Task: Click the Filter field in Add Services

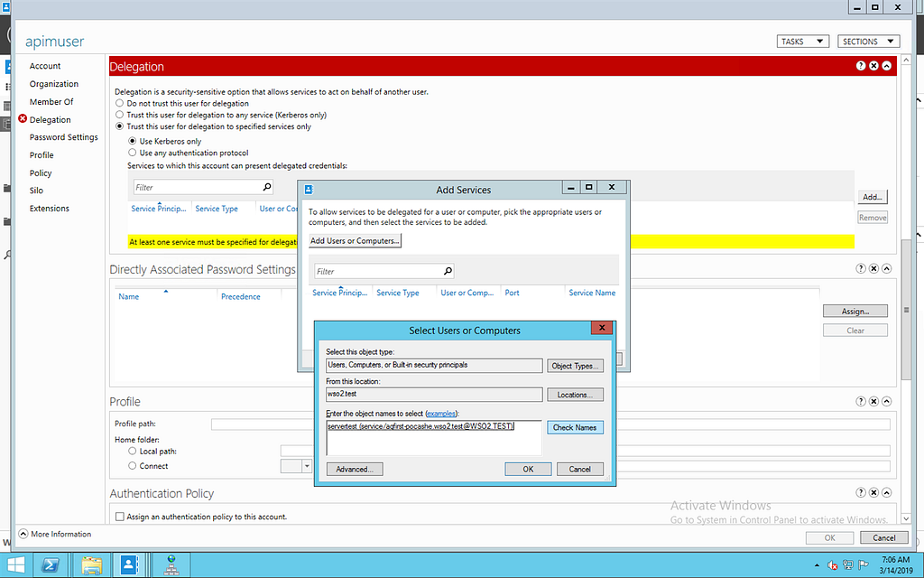Action: [378, 271]
